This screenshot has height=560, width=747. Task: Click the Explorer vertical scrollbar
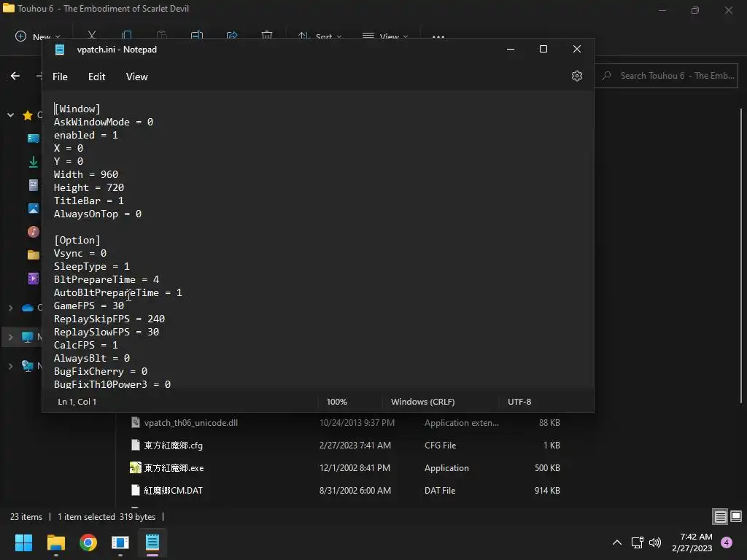pyautogui.click(x=741, y=254)
